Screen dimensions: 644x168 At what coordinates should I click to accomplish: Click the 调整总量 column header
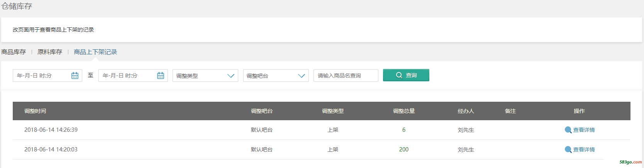tap(404, 111)
